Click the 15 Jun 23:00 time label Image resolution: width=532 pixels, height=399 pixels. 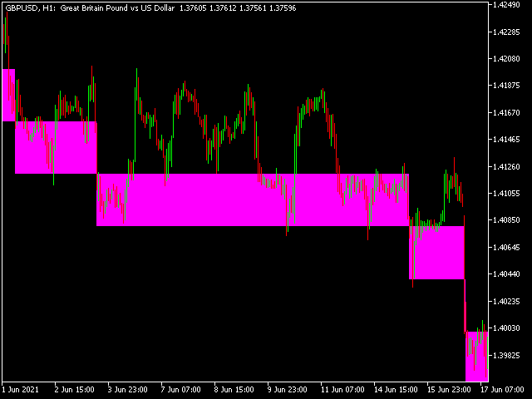[x=449, y=389]
